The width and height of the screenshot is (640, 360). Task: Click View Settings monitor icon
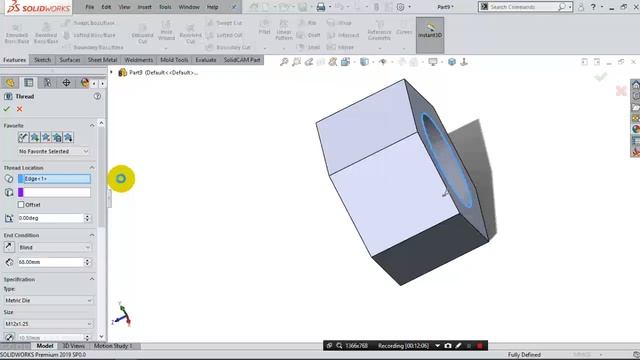coord(433,62)
